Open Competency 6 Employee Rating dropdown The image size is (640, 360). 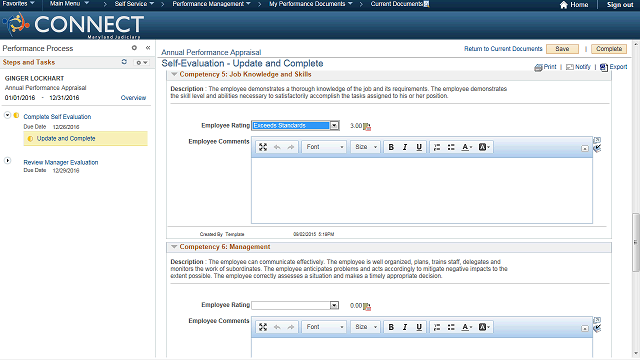click(x=334, y=305)
